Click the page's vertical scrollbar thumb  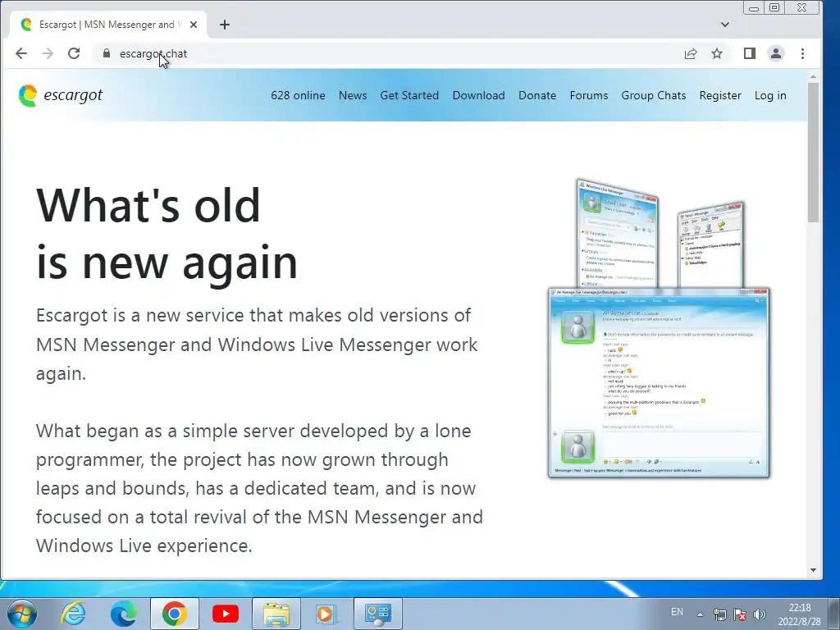[x=813, y=153]
